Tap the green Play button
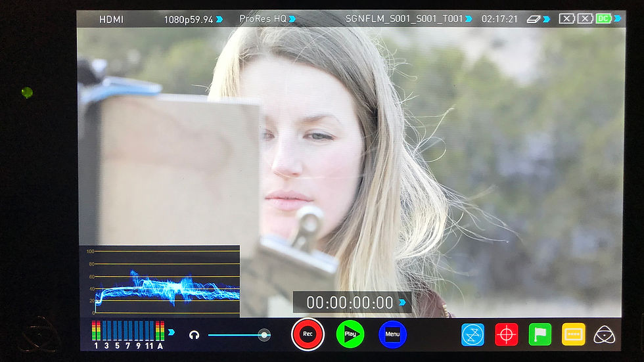Image resolution: width=644 pixels, height=362 pixels. 350,334
